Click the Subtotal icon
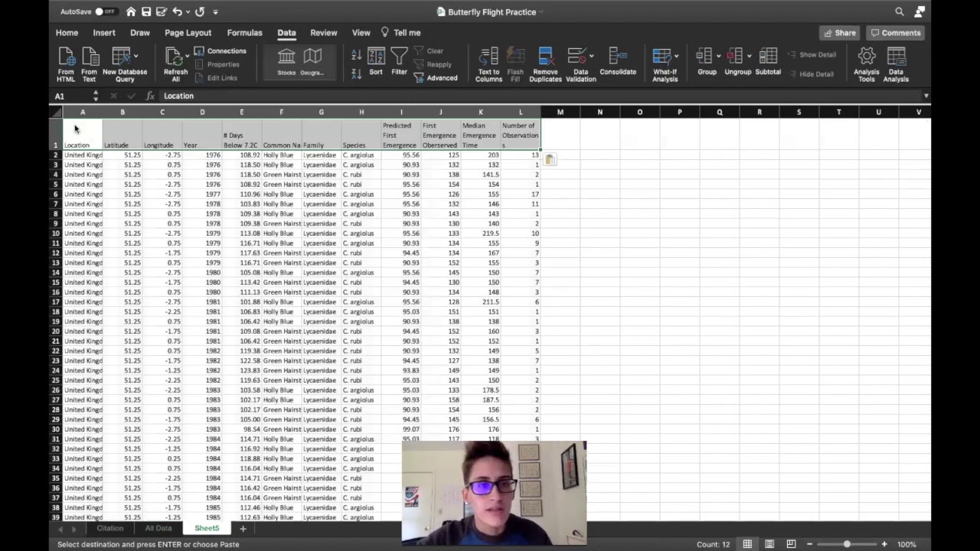The height and width of the screenshot is (551, 980). 768,62
